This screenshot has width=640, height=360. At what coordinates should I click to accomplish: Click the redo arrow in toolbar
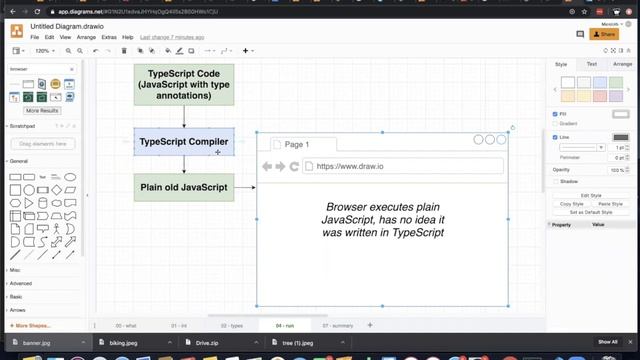pos(108,51)
